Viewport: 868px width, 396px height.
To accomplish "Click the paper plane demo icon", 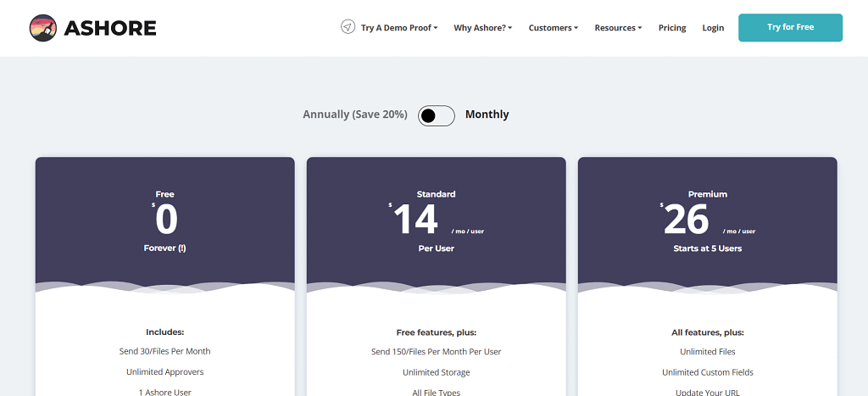I will click(348, 27).
